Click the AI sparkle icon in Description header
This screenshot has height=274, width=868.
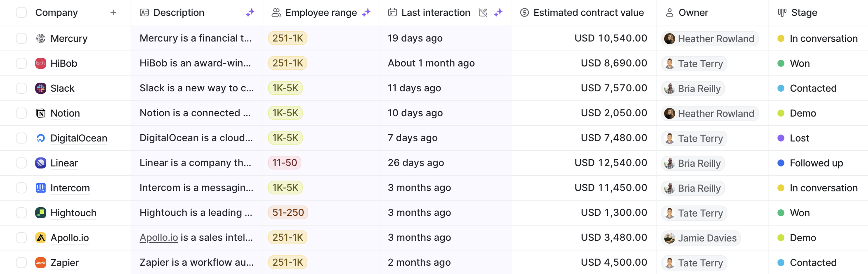click(250, 12)
